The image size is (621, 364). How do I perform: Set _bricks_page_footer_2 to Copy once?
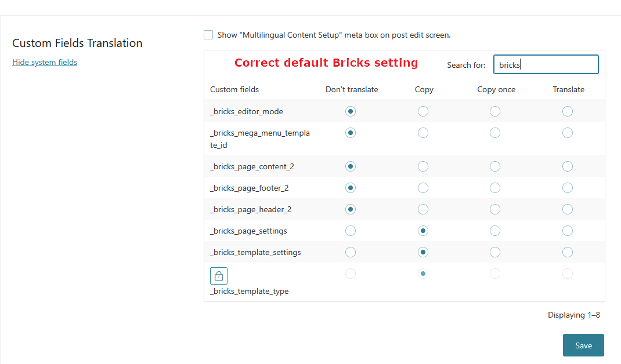[x=495, y=188]
